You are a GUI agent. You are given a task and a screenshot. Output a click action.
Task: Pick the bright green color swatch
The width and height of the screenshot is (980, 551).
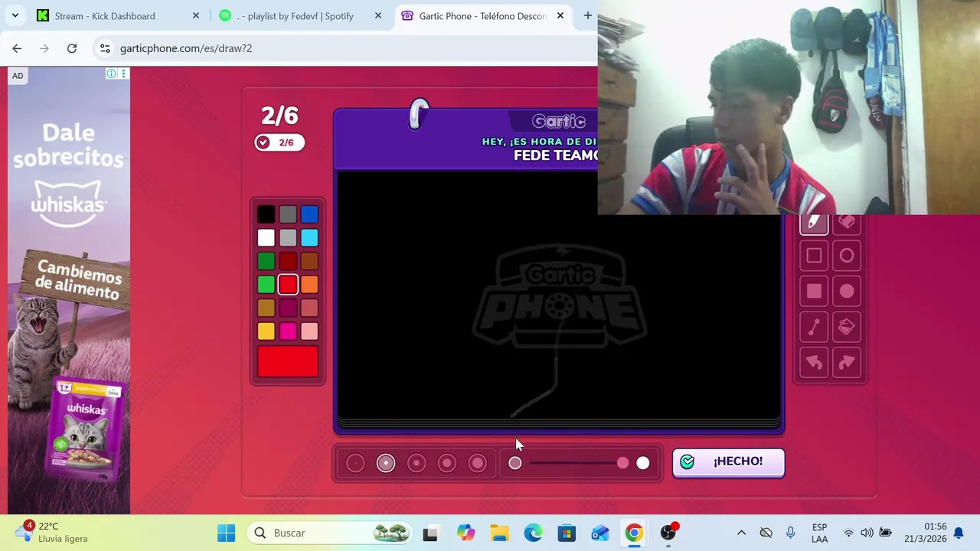click(x=266, y=285)
